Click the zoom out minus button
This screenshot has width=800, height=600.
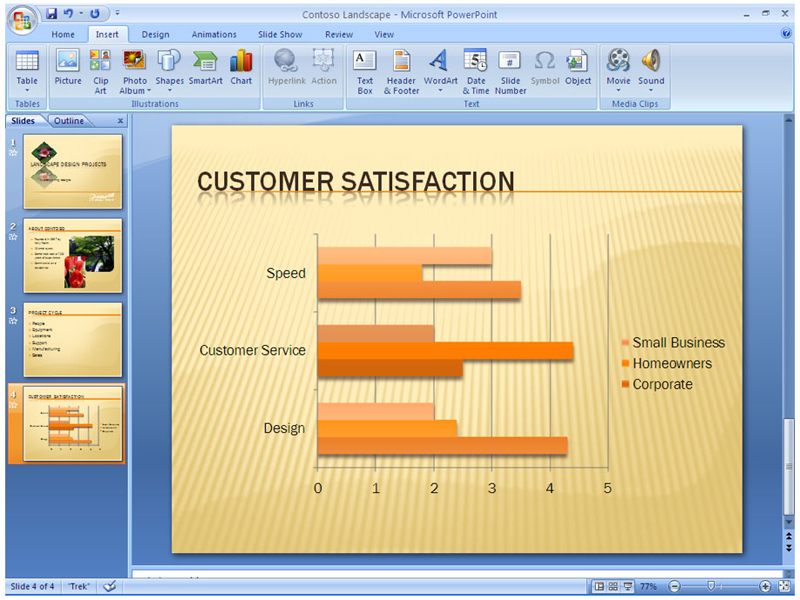point(674,586)
